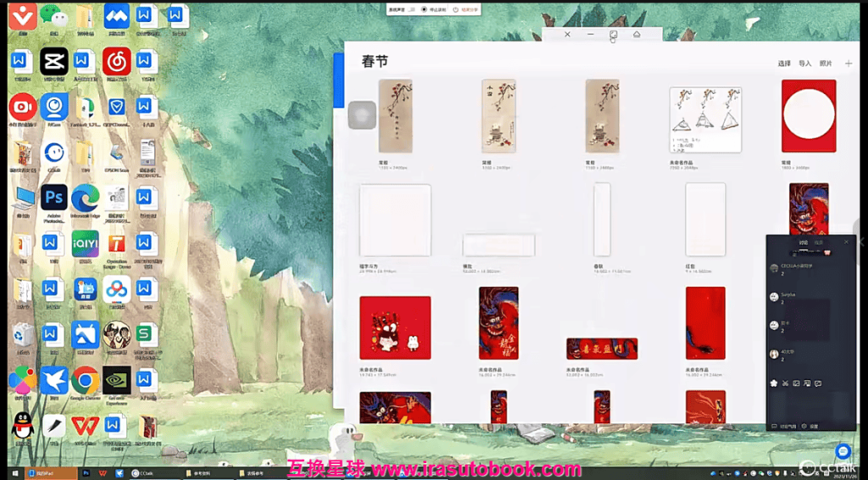Screen dimensions: 868x480
Task: Open the WeChat desktop icon
Action: (53, 15)
